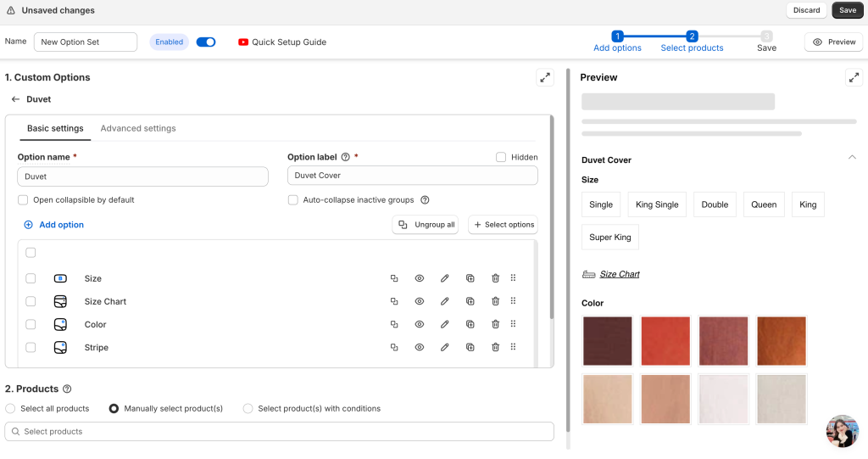Duplicate the Size Chart option
Viewport: 868px width, 459px height.
(x=470, y=301)
